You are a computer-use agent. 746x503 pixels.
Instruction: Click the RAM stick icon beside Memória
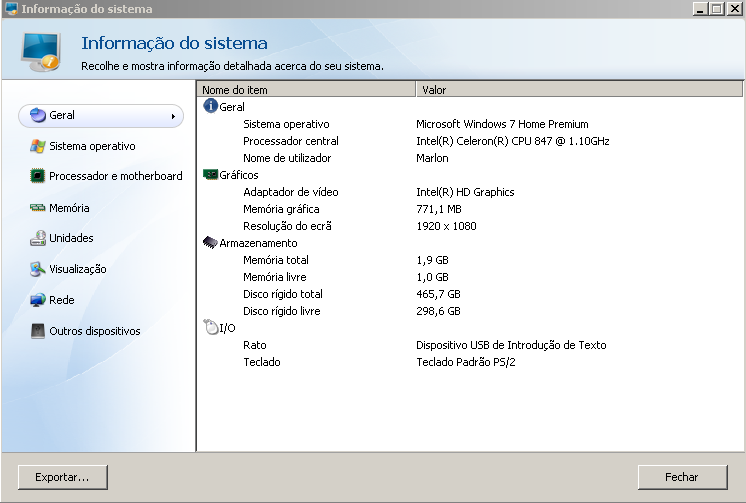pyautogui.click(x=38, y=208)
